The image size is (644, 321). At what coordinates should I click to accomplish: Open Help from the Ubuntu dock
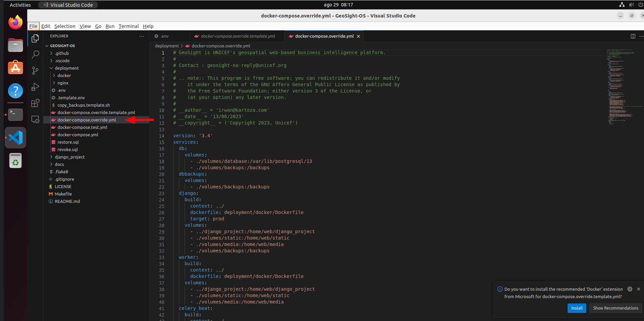coord(15,91)
